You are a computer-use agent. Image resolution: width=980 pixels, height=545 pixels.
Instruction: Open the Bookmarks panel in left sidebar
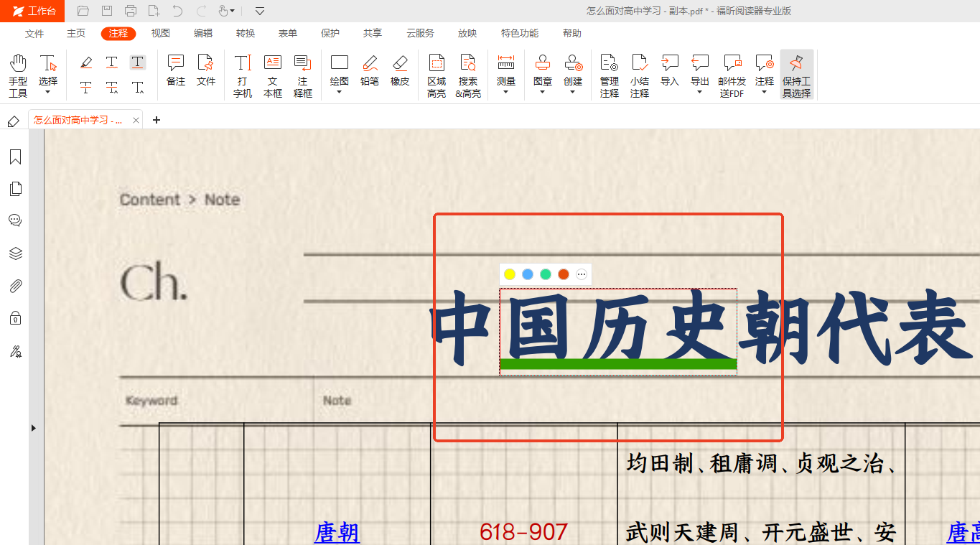pyautogui.click(x=15, y=157)
